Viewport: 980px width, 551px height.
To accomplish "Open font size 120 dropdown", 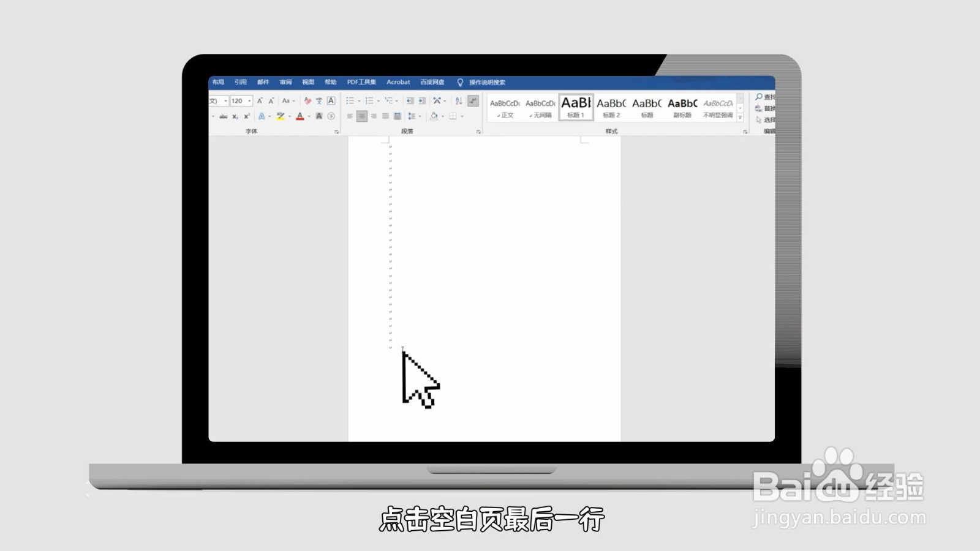I will 250,101.
